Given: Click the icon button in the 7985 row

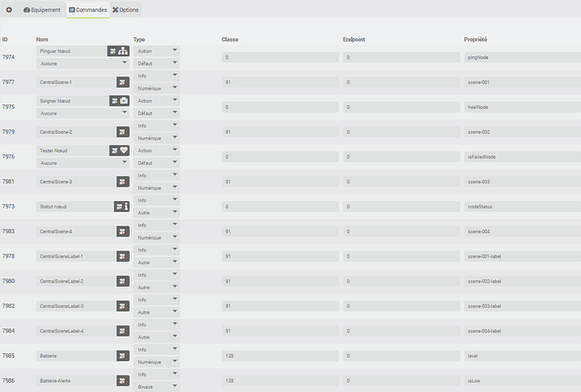Looking at the screenshot, I should pyautogui.click(x=122, y=356).
